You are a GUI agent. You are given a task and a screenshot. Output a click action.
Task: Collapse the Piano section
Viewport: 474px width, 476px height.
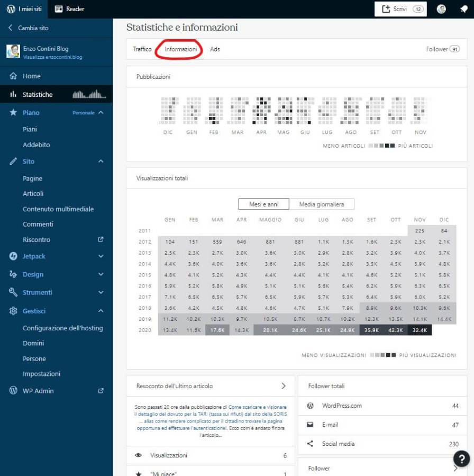coord(101,113)
